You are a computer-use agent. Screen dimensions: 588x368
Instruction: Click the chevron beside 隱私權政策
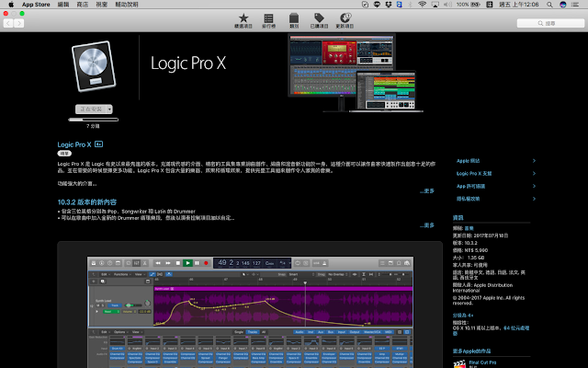coord(534,199)
